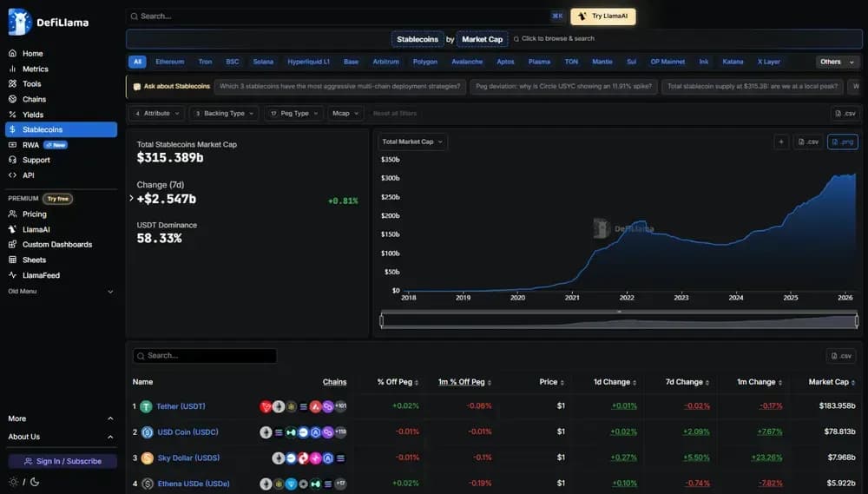The width and height of the screenshot is (868, 494).
Task: Switch to light theme using sun icon
Action: click(x=13, y=482)
